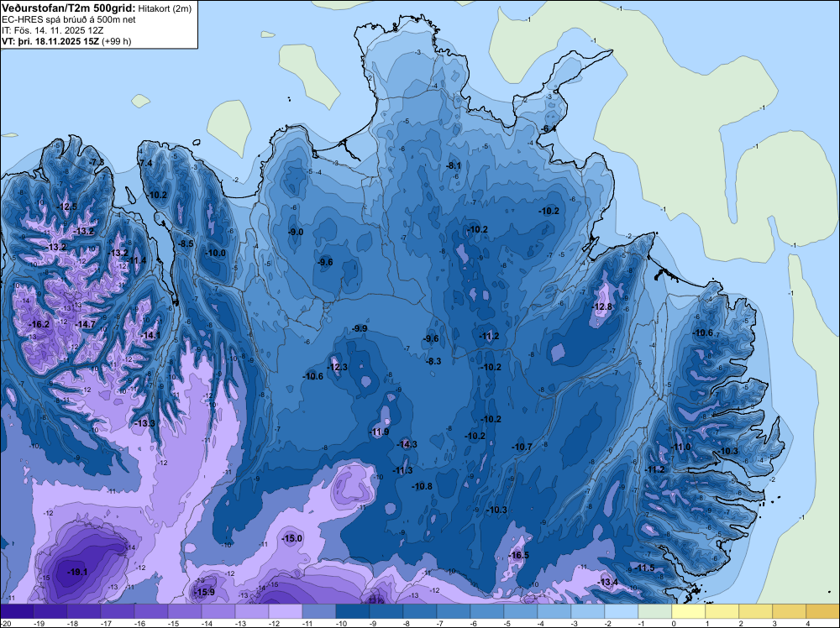Click the -8.5 temperature label
Image resolution: width=840 pixels, height=628 pixels.
(x=186, y=243)
